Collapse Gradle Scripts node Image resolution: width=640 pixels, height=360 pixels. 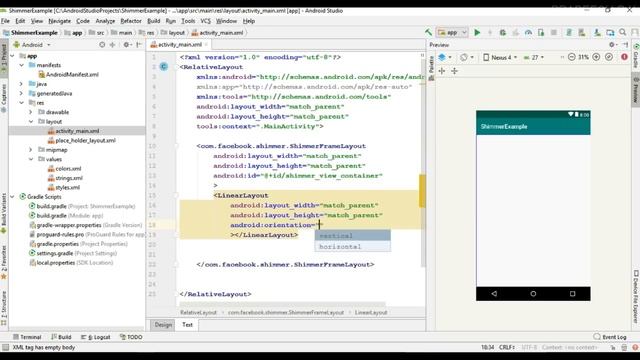12,197
